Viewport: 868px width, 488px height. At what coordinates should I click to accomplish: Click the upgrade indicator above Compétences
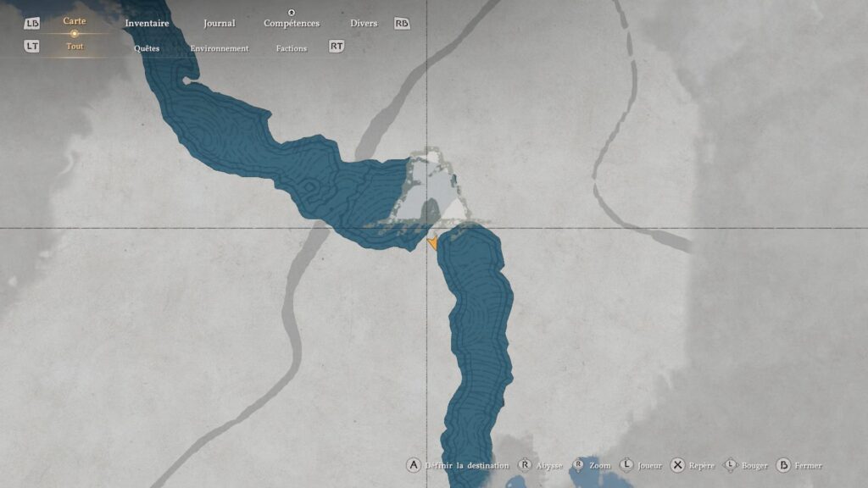pos(292,13)
